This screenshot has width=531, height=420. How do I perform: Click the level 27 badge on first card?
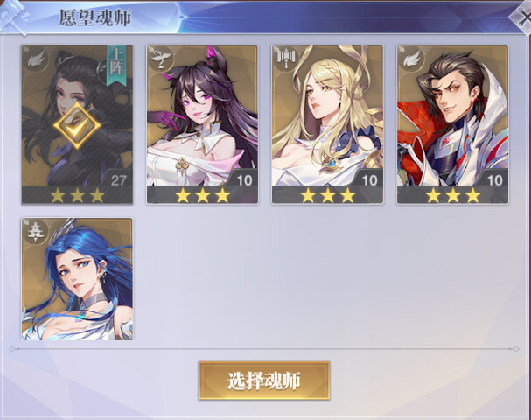[x=118, y=179]
